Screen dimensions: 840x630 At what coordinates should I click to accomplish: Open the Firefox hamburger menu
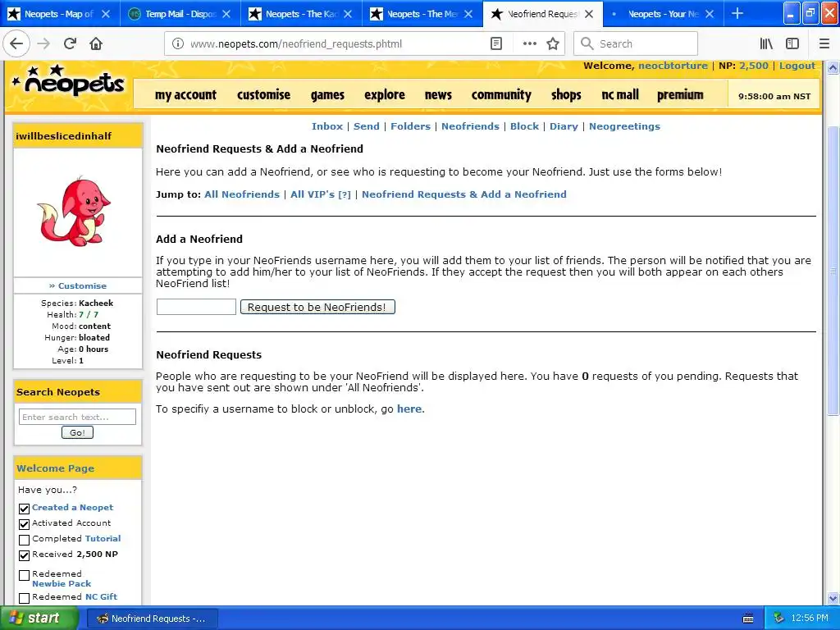pyautogui.click(x=824, y=44)
